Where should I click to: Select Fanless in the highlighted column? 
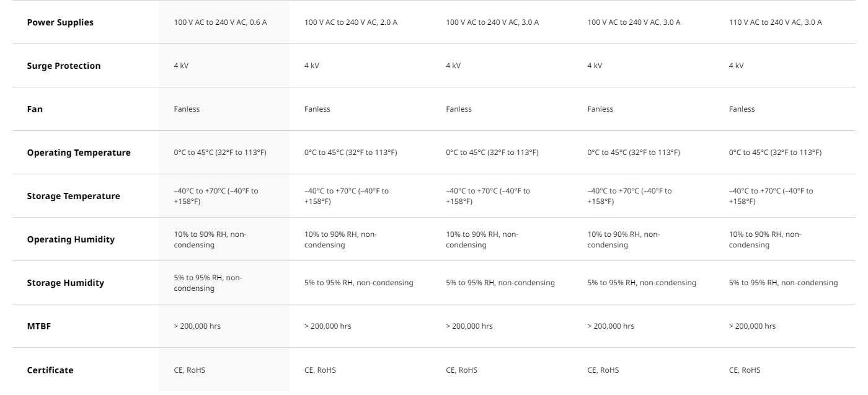[x=187, y=109]
